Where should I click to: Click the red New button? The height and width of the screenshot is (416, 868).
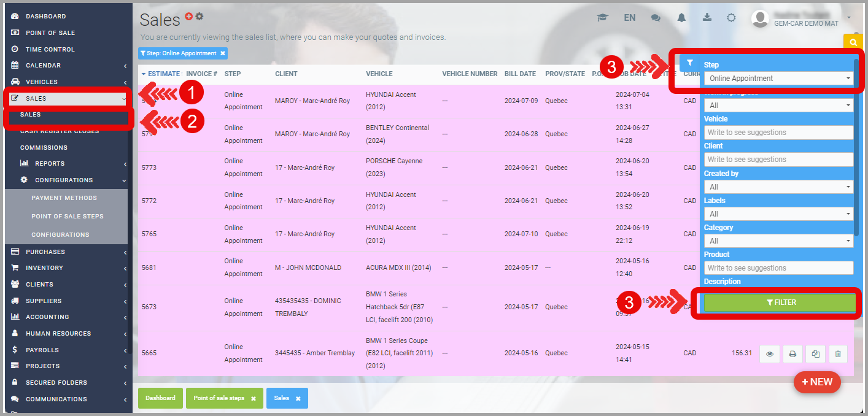point(817,382)
